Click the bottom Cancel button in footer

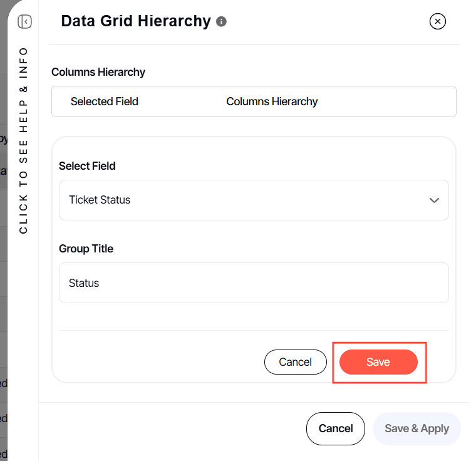click(336, 428)
